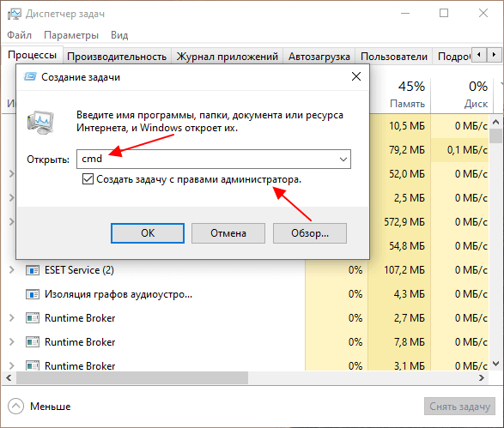Click the Обзор... browse button
Viewport: 504px width, 428px height.
tap(310, 233)
